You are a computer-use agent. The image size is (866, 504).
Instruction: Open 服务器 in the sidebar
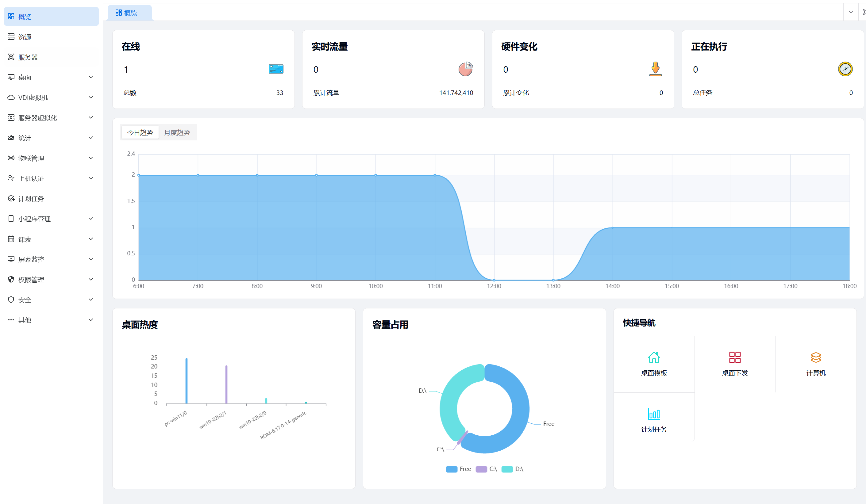coord(28,57)
